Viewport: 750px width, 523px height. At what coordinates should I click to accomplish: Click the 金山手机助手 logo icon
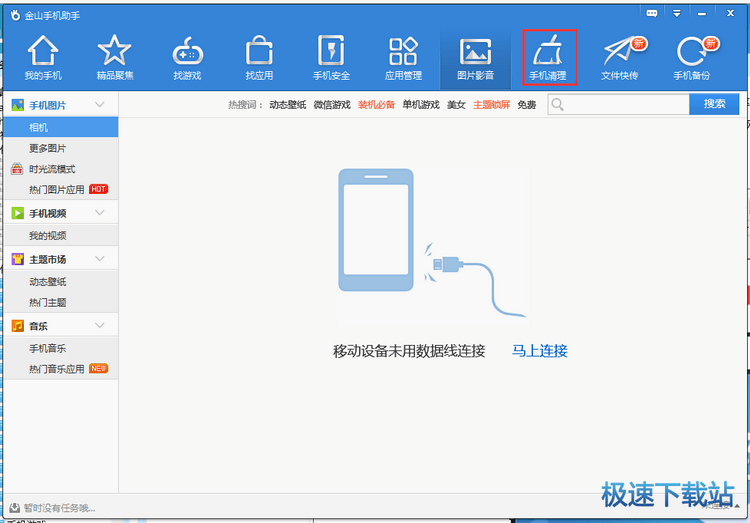click(x=15, y=15)
